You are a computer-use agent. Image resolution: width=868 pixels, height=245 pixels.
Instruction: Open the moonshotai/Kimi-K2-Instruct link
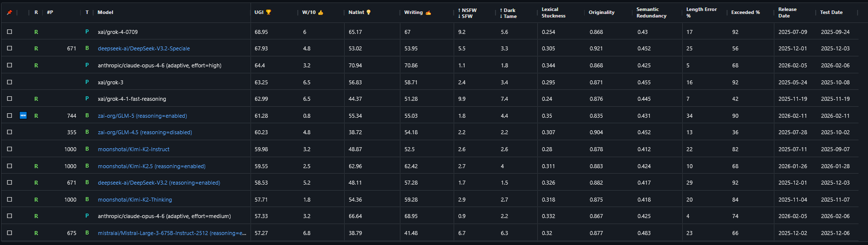point(133,149)
